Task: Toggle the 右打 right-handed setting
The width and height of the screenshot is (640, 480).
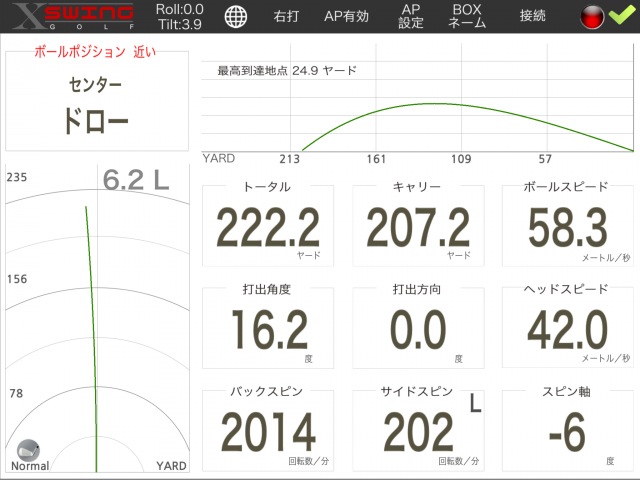Action: tap(286, 16)
